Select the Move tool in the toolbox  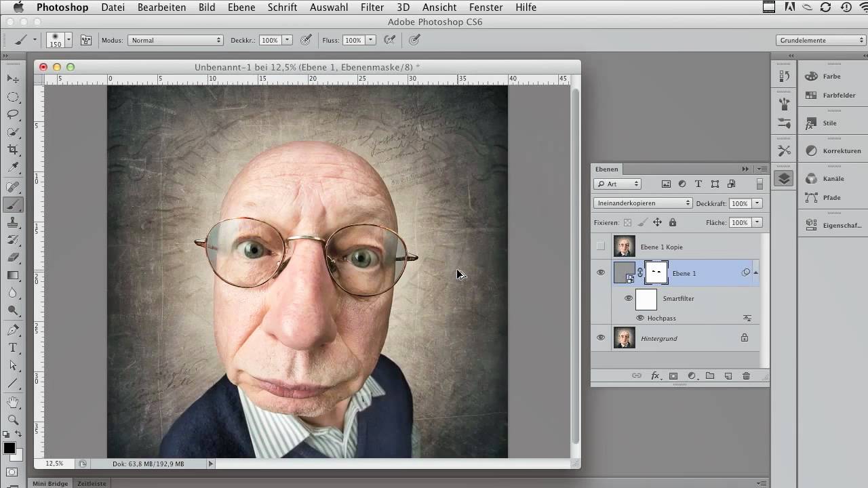tap(13, 79)
